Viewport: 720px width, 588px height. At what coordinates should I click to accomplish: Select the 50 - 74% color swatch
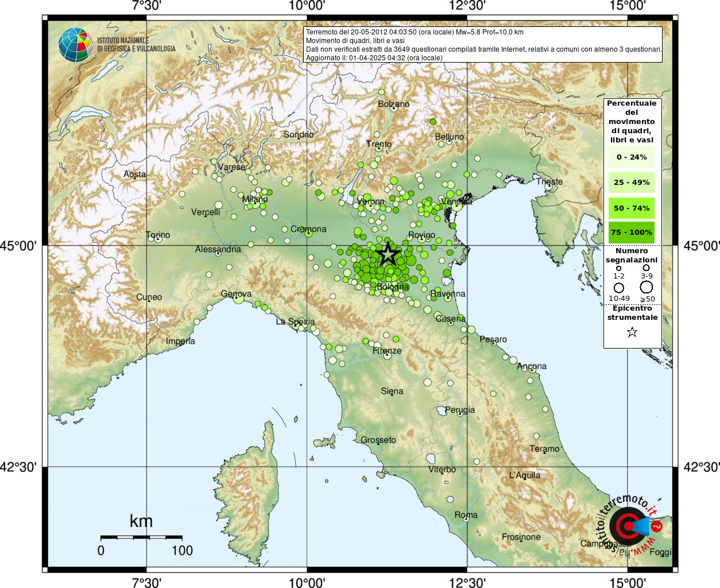632,208
